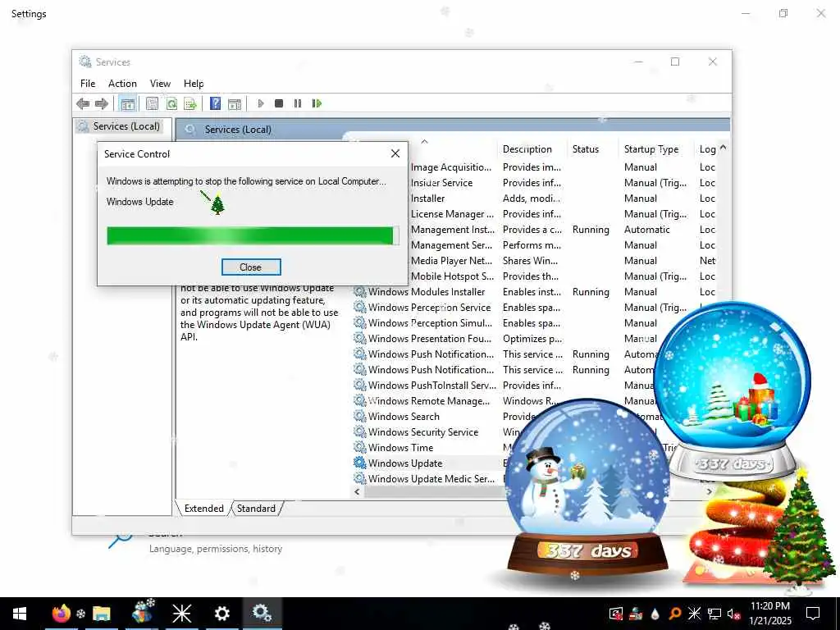
Task: Open Settings gear on taskbar
Action: (x=221, y=614)
